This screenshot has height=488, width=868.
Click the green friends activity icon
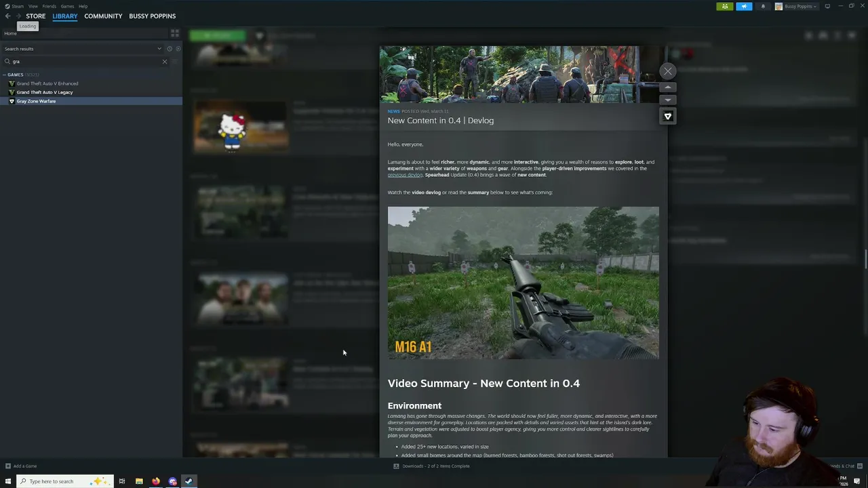(725, 6)
